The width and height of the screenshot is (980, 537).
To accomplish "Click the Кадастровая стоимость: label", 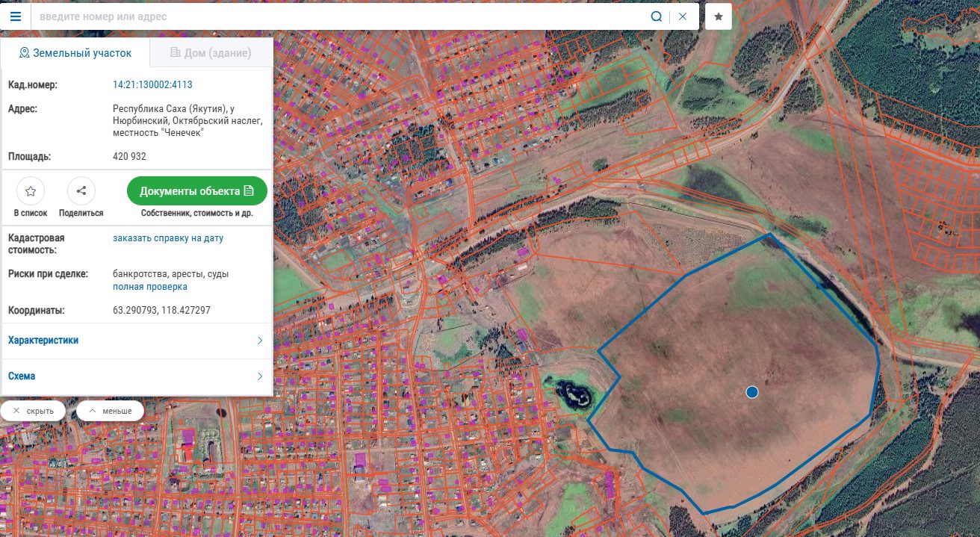I will click(35, 244).
